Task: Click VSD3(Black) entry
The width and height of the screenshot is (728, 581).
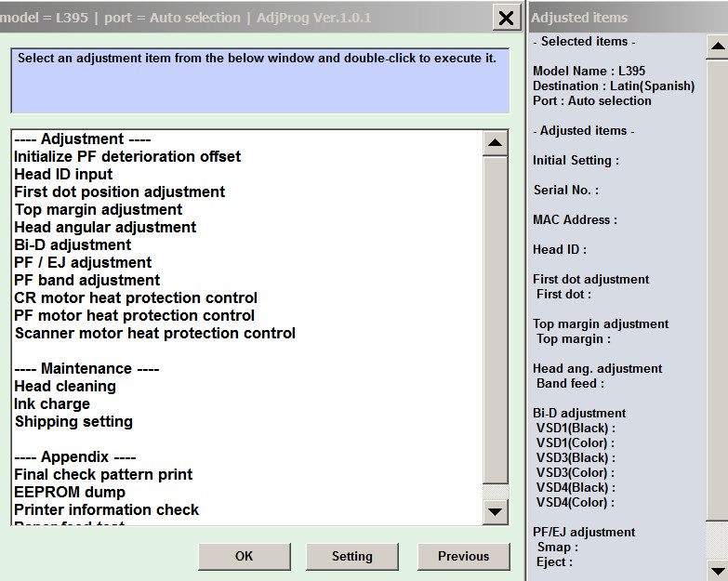Action: 576,457
